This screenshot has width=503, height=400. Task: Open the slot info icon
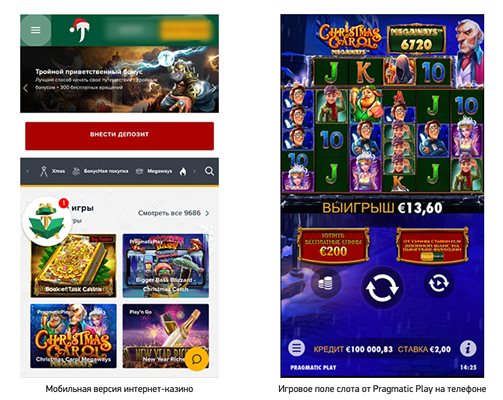(x=468, y=349)
